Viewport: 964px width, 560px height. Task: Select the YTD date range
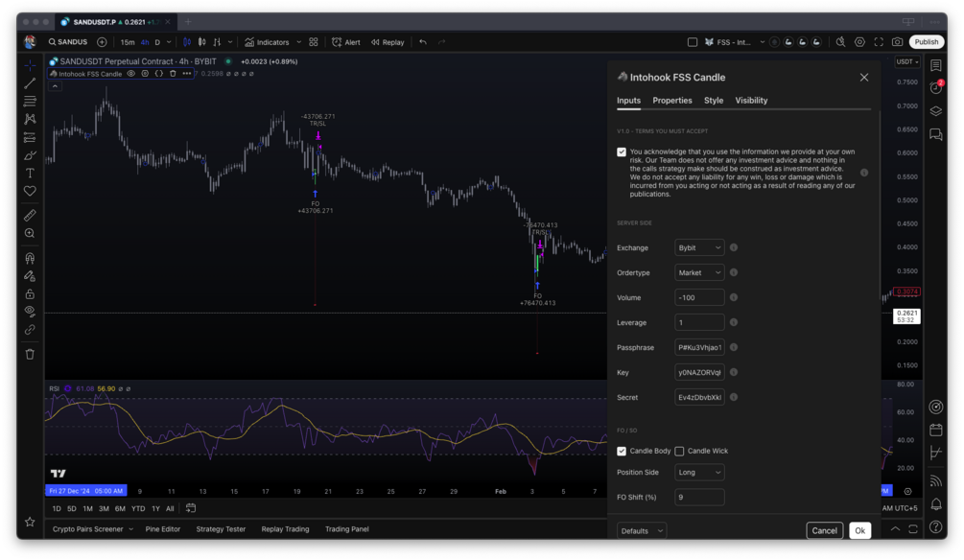(x=138, y=509)
